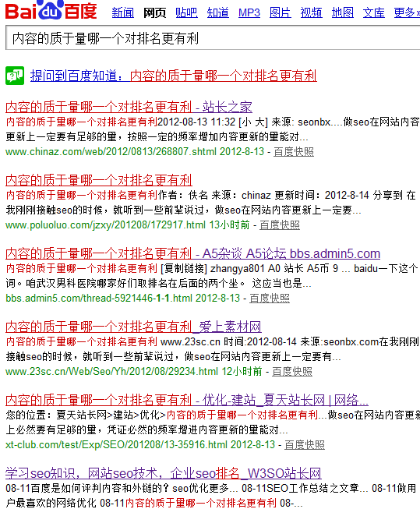Open the A5杂谈 A5论坛 result title
The height and width of the screenshot is (509, 420).
click(192, 253)
